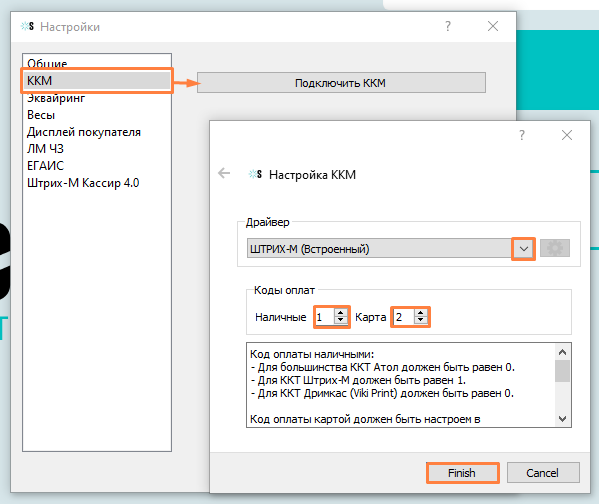Click the Подключить ККМ button
599x504 pixels.
(x=341, y=83)
